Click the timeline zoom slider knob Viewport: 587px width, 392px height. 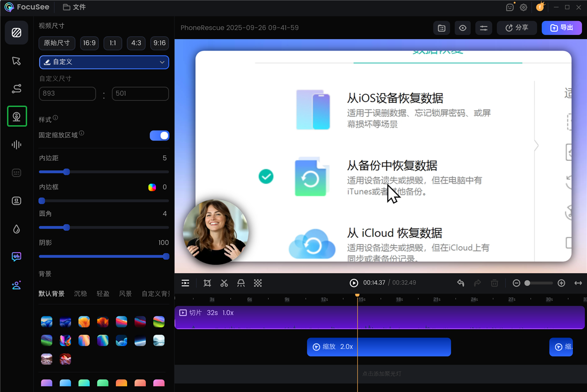(x=527, y=283)
